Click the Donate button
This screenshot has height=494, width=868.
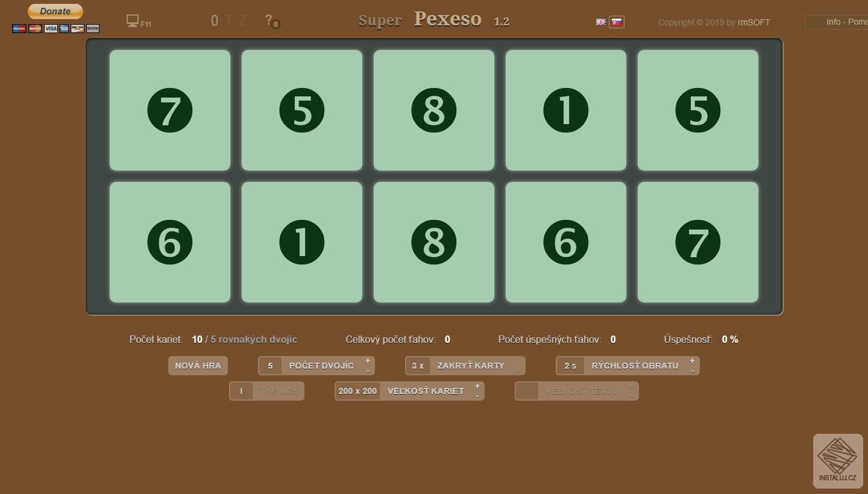pos(55,11)
